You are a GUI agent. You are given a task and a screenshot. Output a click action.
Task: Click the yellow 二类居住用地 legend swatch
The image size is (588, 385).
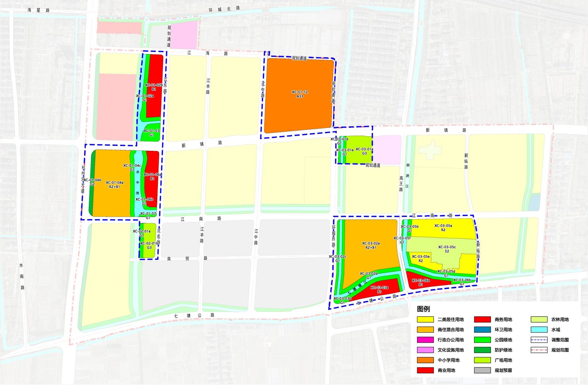tap(425, 319)
